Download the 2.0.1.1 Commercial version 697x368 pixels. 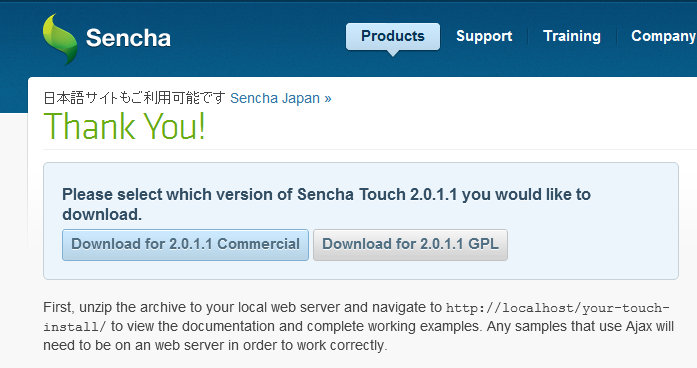[x=185, y=244]
